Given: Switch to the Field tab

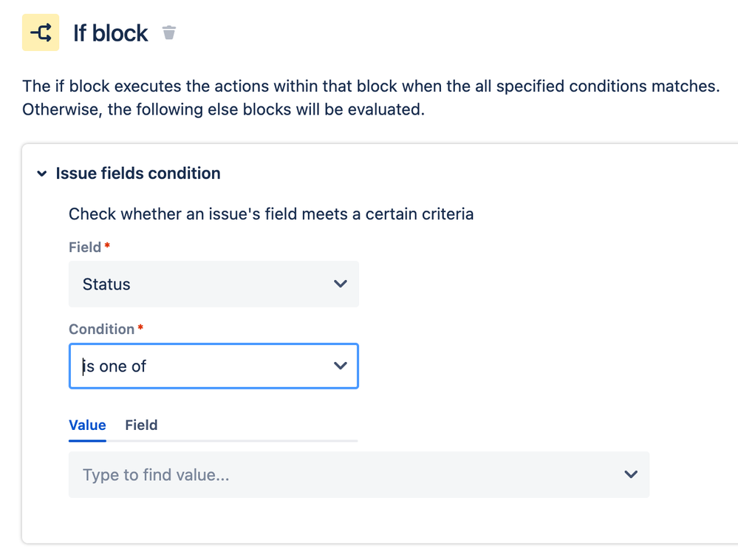Looking at the screenshot, I should tap(141, 425).
